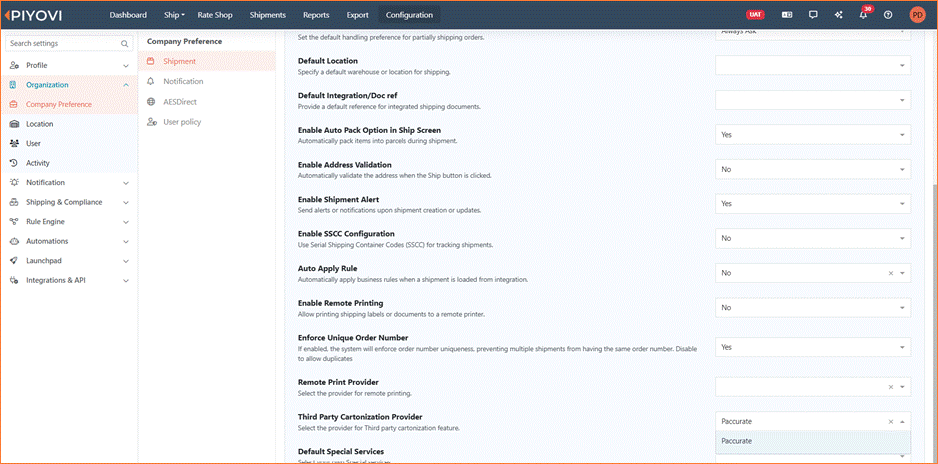Click the card icon beside UAT badge

[787, 15]
